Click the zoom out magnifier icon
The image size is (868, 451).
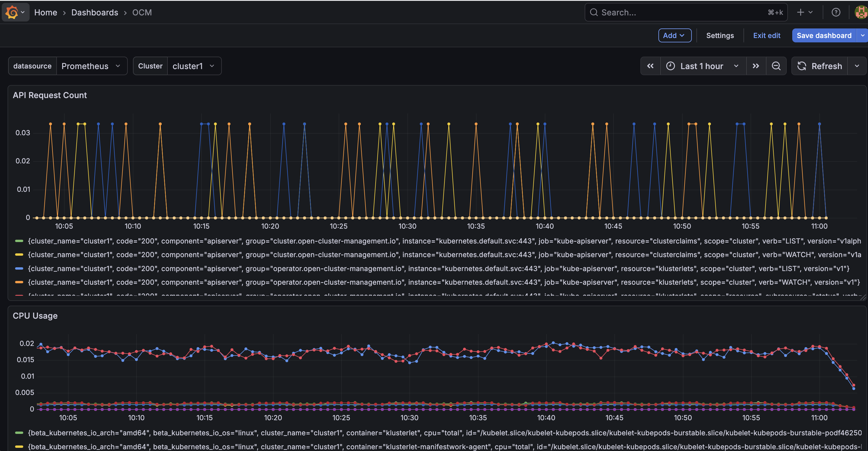click(x=776, y=66)
